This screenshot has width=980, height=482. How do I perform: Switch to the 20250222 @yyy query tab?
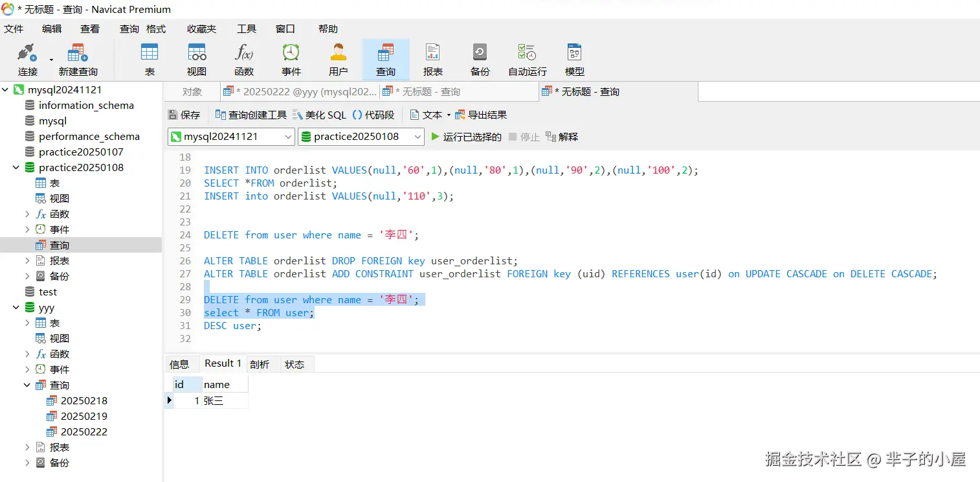point(300,92)
